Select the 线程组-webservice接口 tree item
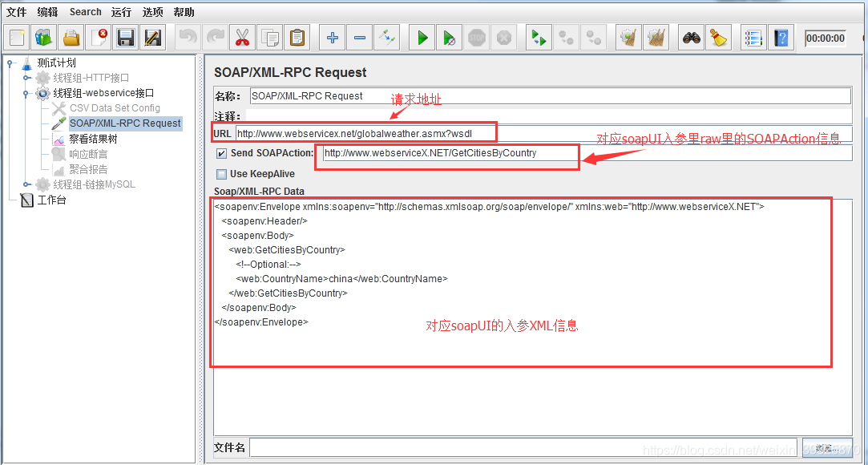This screenshot has width=868, height=465. click(x=103, y=93)
